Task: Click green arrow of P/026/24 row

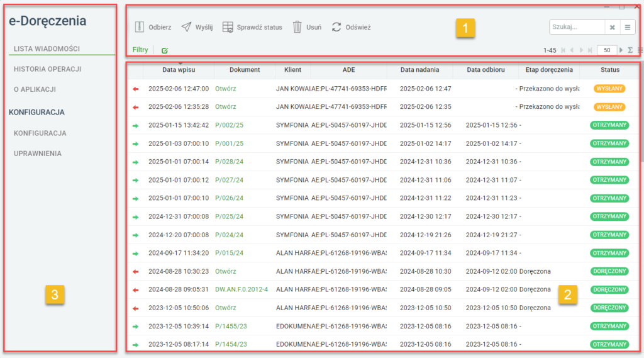Action: (136, 199)
